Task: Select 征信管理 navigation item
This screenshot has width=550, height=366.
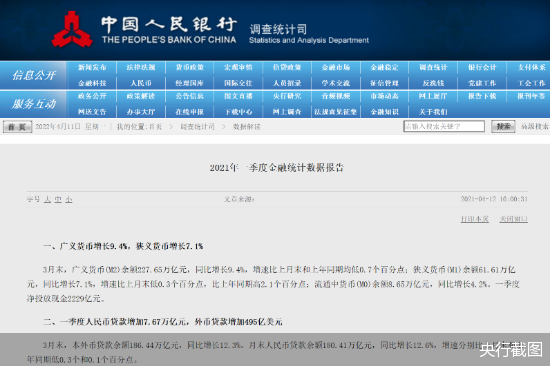Action: pyautogui.click(x=384, y=83)
